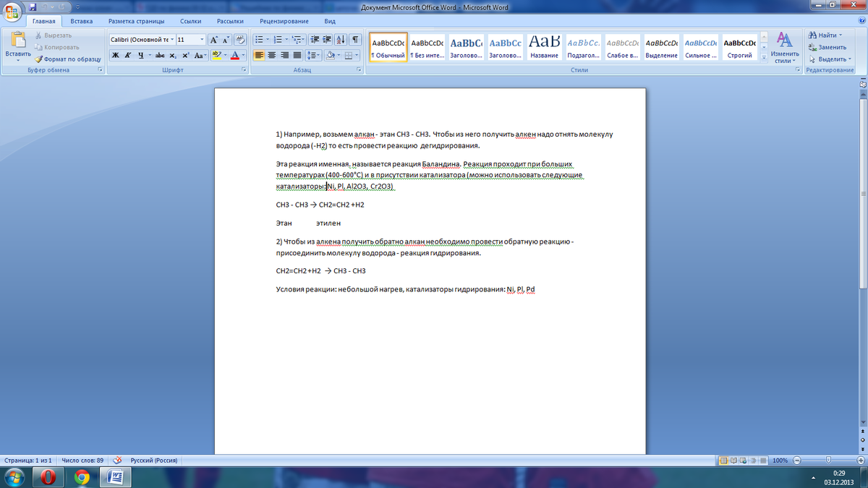The image size is (868, 488).
Task: Toggle italic К formatting
Action: (127, 56)
